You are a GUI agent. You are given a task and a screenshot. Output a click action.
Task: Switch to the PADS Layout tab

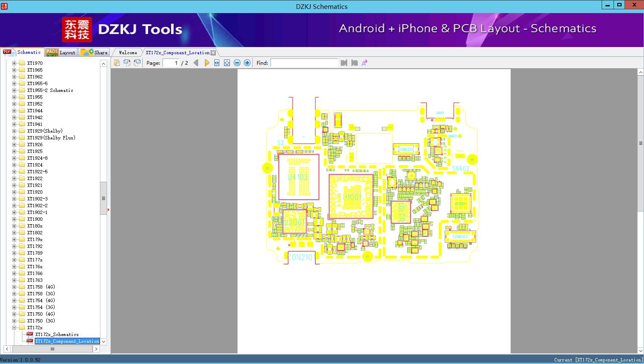point(60,53)
